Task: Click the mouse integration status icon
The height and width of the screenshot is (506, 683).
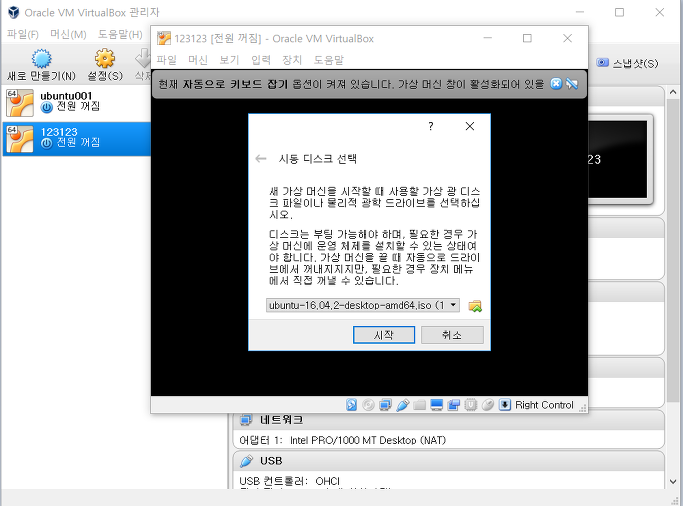Action: [x=487, y=405]
